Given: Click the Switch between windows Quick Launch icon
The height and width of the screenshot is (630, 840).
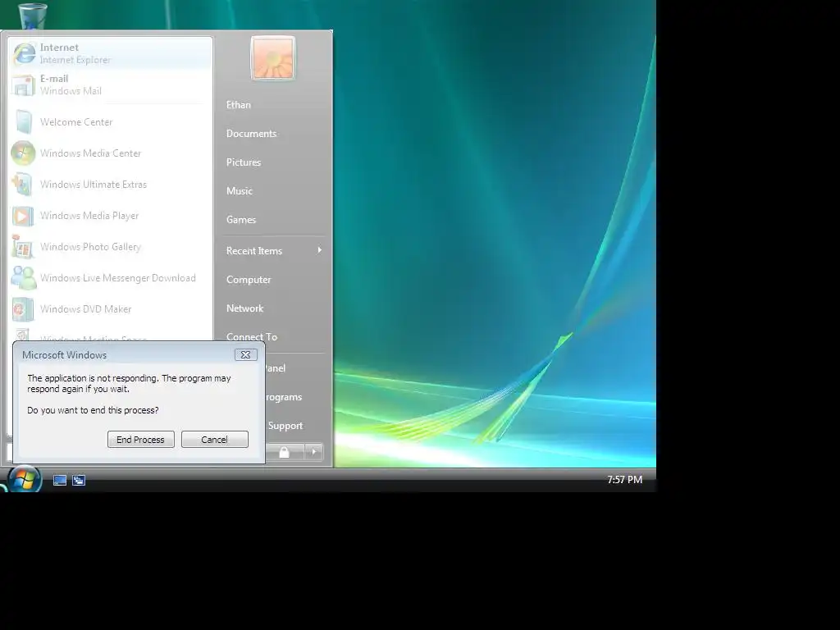Looking at the screenshot, I should (x=79, y=481).
